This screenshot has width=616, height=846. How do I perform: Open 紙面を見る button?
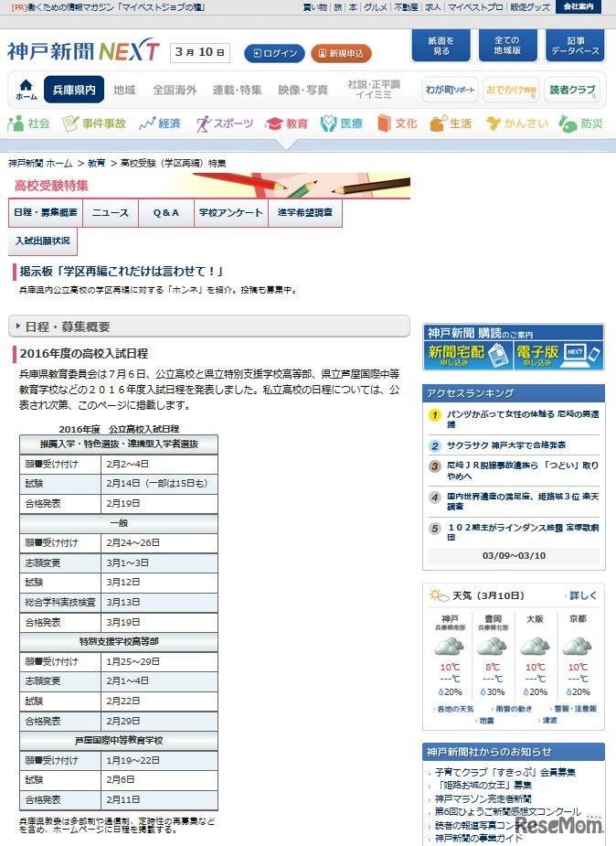(x=441, y=46)
